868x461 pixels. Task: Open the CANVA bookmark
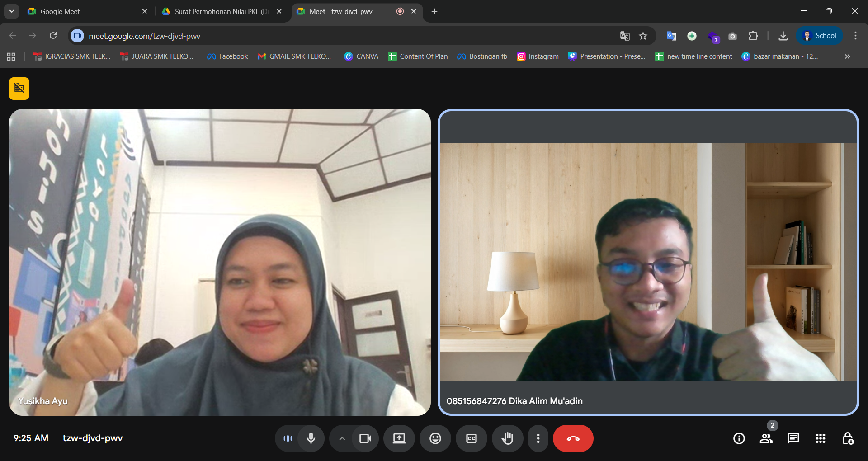pos(361,56)
